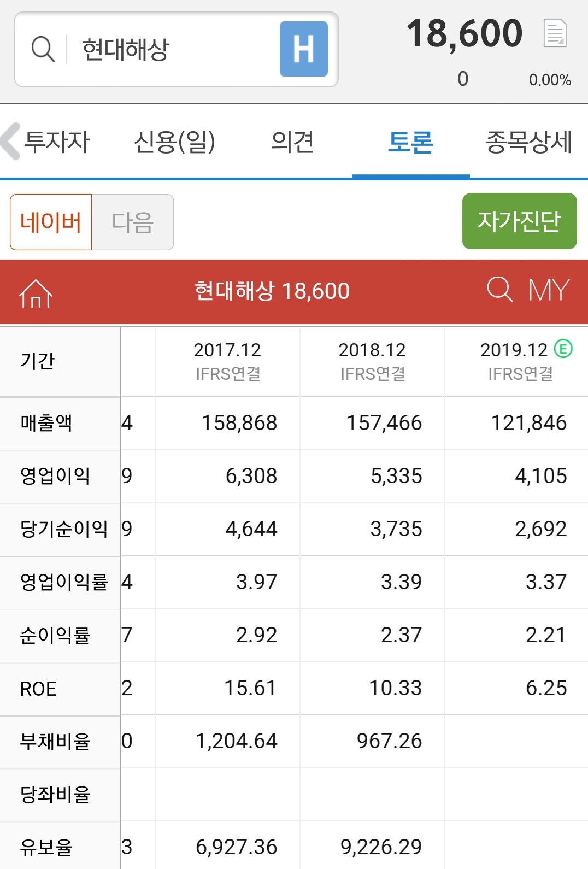The width and height of the screenshot is (588, 869).
Task: Select the 2017.12 column header
Action: pos(227,361)
